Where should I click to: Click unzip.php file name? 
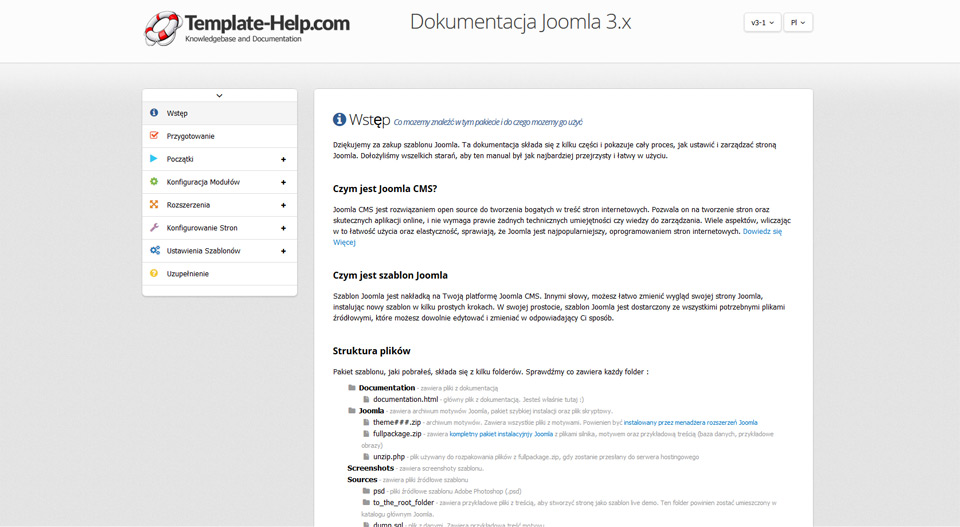(x=389, y=457)
